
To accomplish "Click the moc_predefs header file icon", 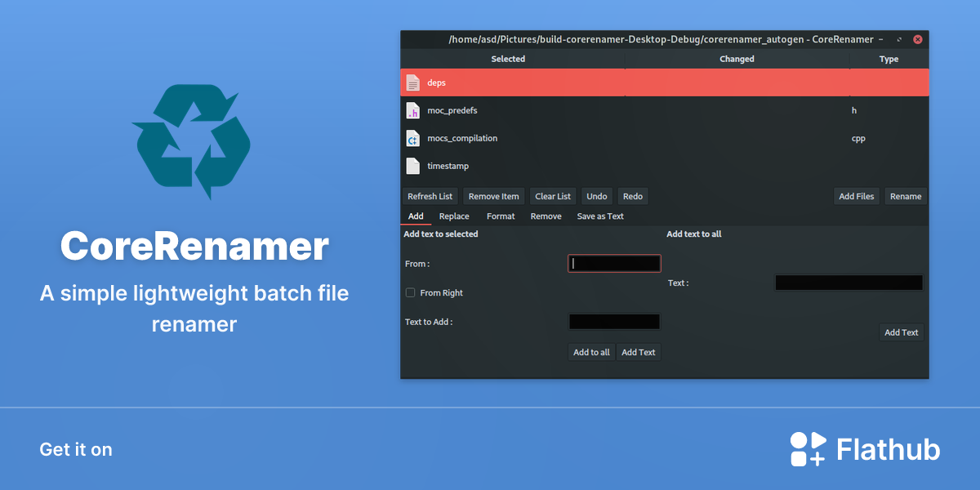I will click(413, 110).
